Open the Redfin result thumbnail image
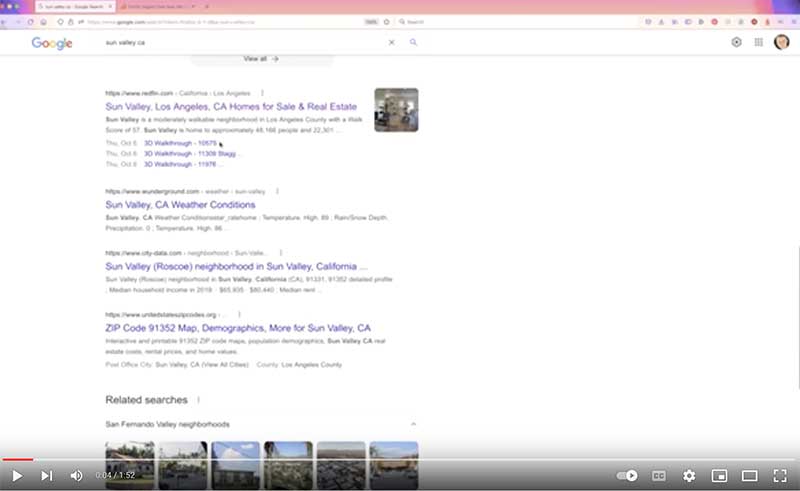This screenshot has width=800, height=491. point(396,110)
